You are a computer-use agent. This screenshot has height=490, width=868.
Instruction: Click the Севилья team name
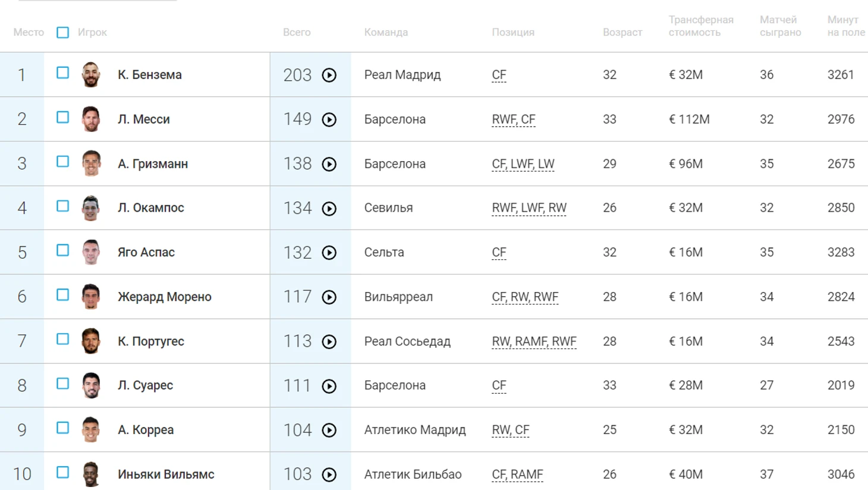tap(388, 208)
